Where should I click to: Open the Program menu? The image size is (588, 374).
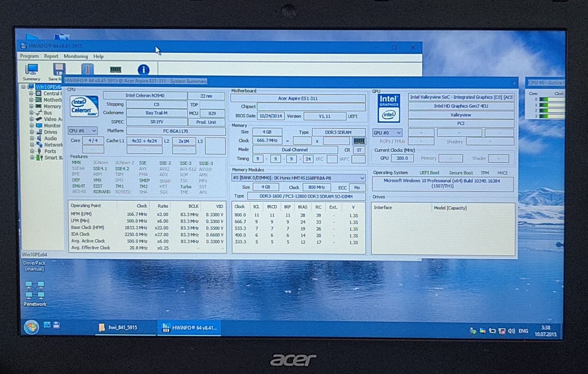[x=29, y=56]
